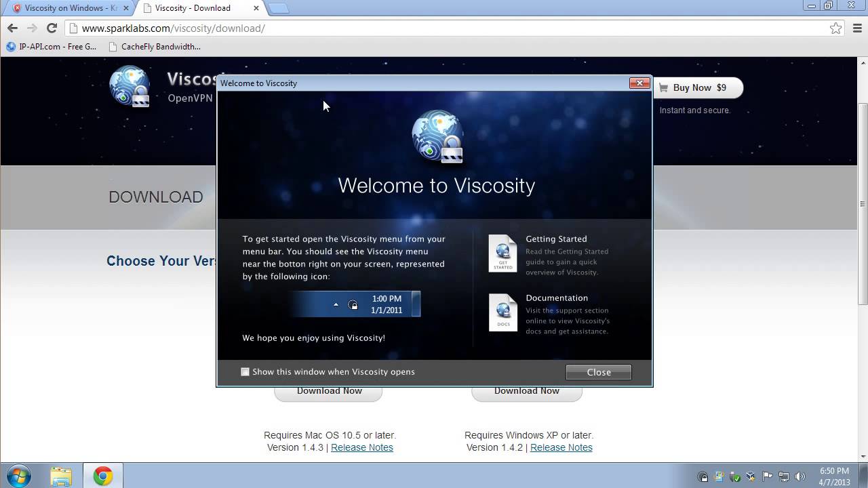
Task: Click the Buy Now $9 button
Action: (698, 87)
